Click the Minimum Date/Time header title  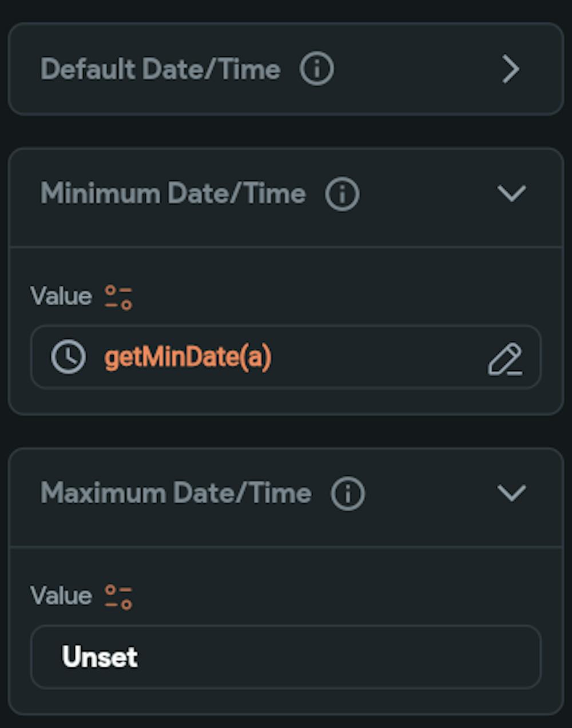173,193
